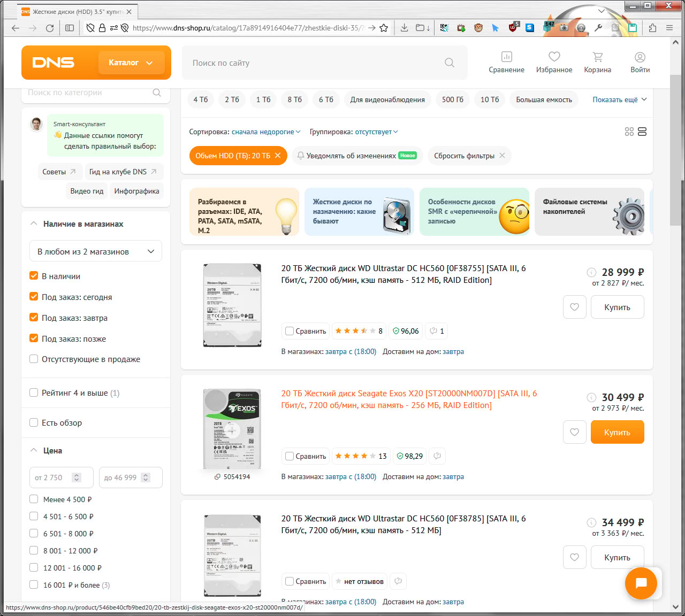Select the 8 ТБ capacity tag
This screenshot has width=685, height=616.
[295, 99]
